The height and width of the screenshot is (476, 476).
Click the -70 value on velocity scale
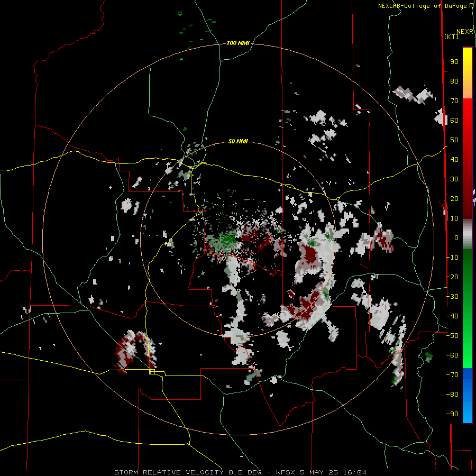[452, 375]
